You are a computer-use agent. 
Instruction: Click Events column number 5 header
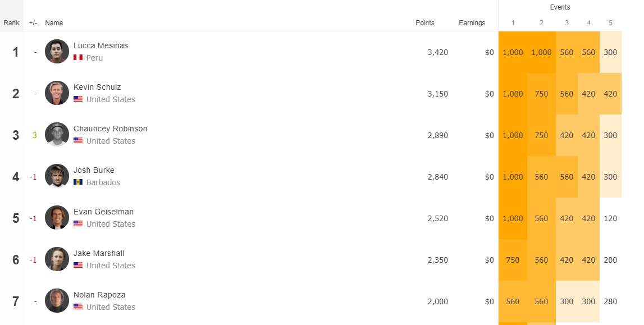[610, 23]
